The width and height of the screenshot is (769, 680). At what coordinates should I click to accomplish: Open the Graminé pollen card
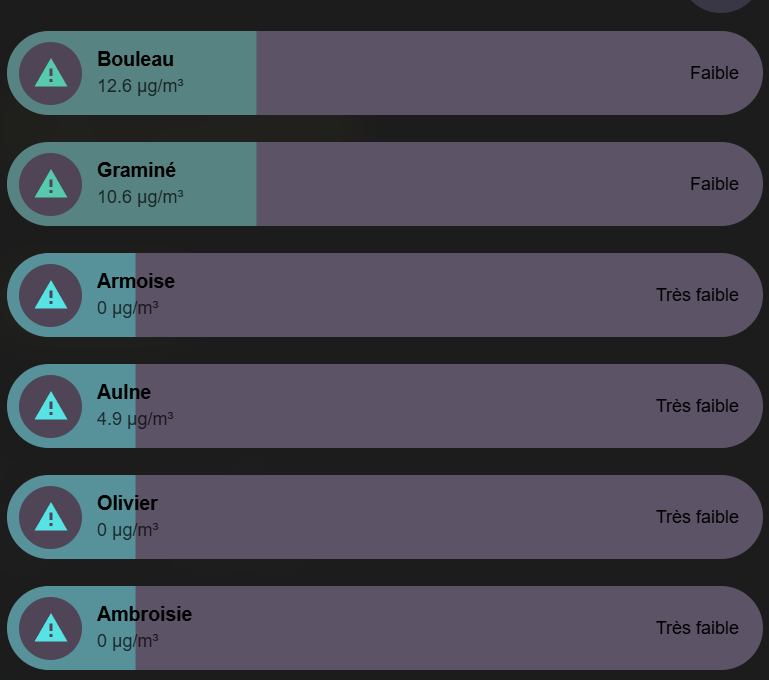pyautogui.click(x=384, y=184)
